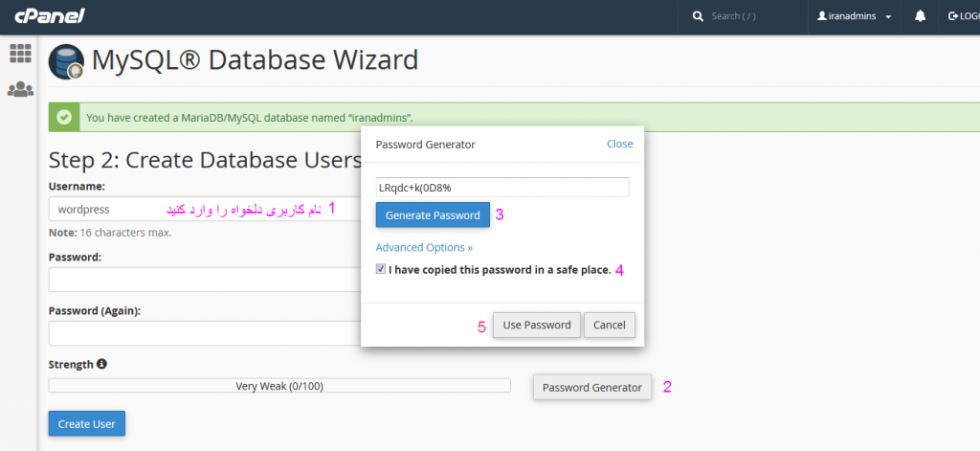Click Cancel in Password Generator dialog

coord(610,326)
